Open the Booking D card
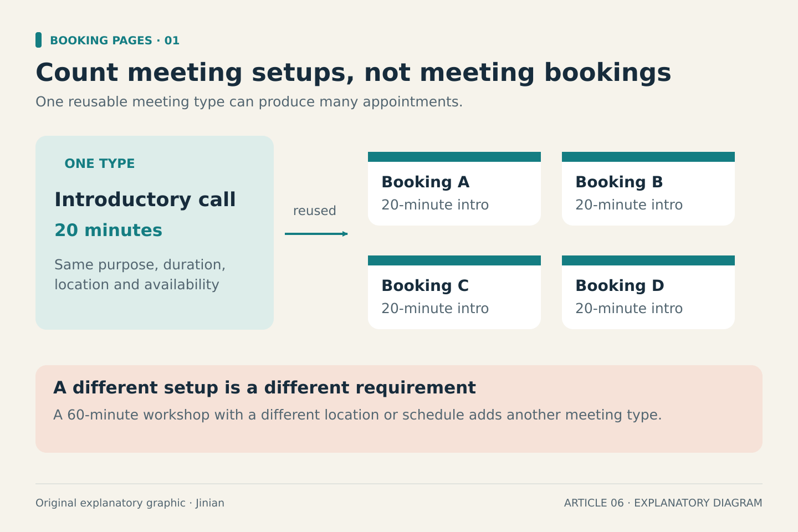Image resolution: width=798 pixels, height=532 pixels. click(x=648, y=292)
